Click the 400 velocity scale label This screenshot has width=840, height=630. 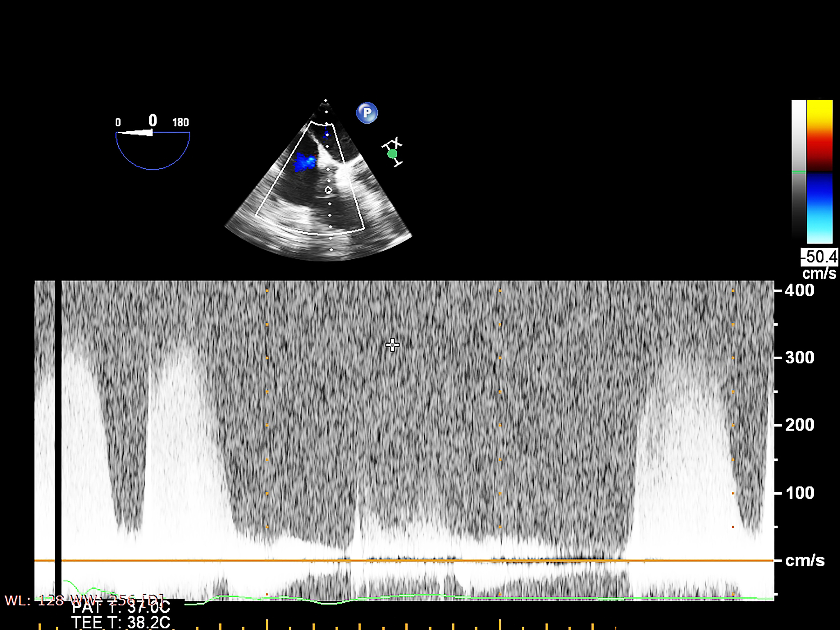799,290
